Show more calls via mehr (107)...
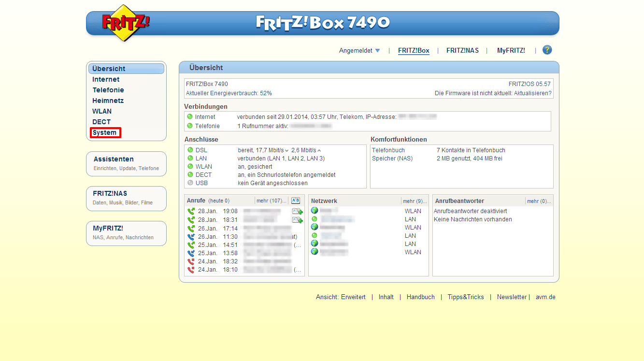Screen dimensions: 644x361 (272, 201)
